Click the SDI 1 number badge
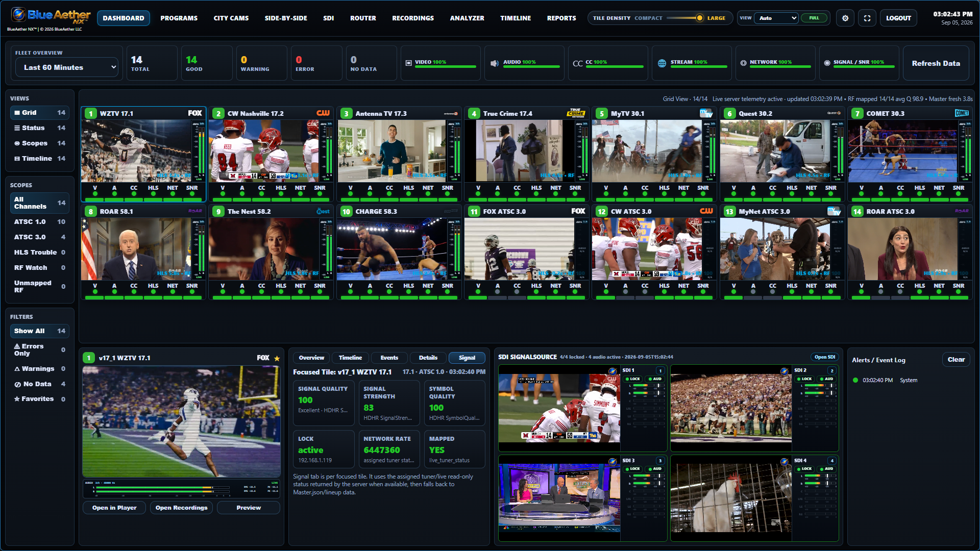This screenshot has width=980, height=551. (x=660, y=371)
